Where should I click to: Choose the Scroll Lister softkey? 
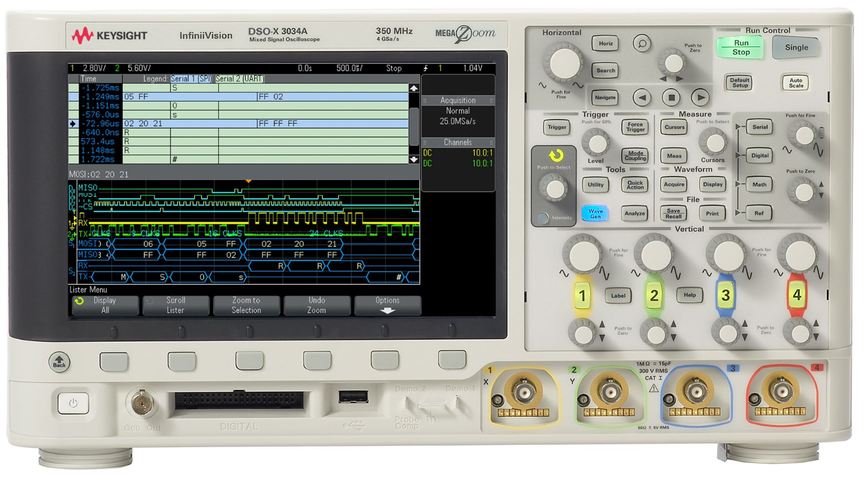coord(176,304)
